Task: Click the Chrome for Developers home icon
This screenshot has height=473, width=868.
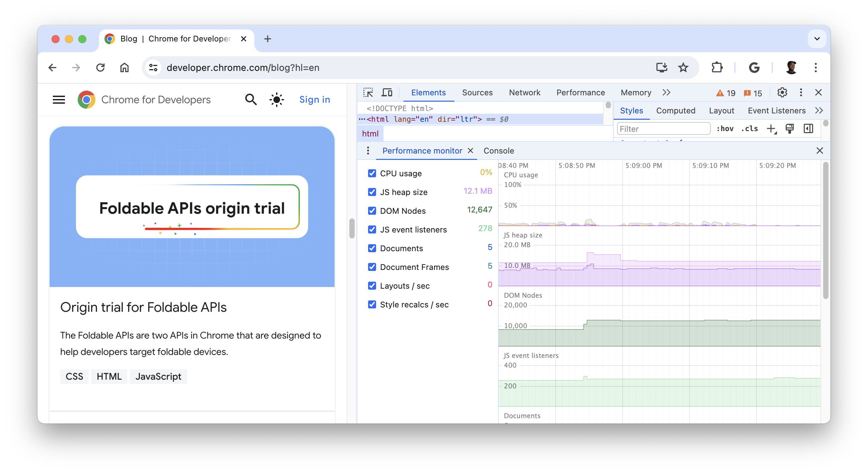Action: (86, 99)
